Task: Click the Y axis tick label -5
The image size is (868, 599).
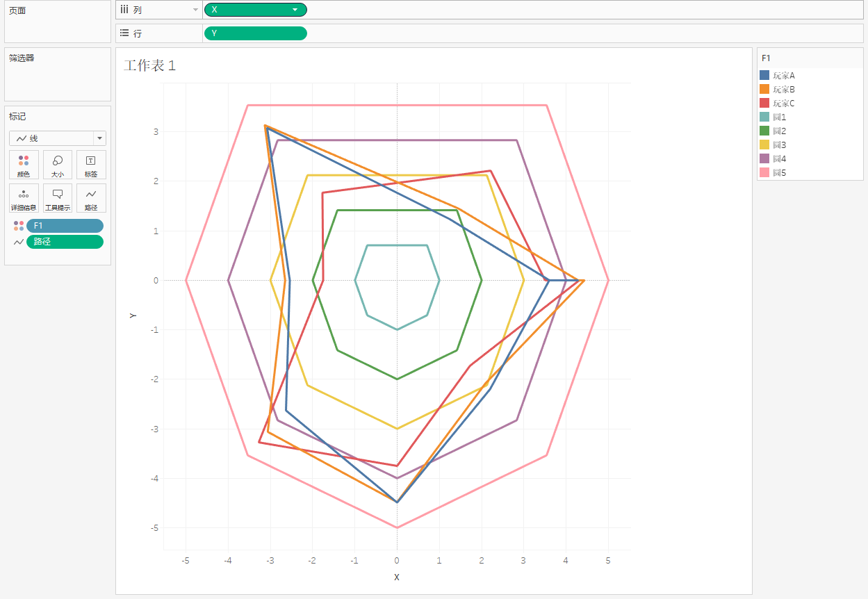Action: (x=155, y=528)
